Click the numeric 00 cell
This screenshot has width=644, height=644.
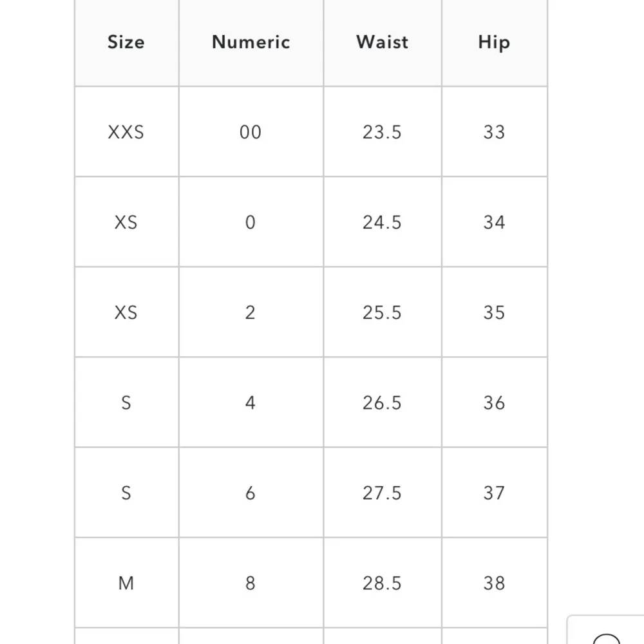251,132
